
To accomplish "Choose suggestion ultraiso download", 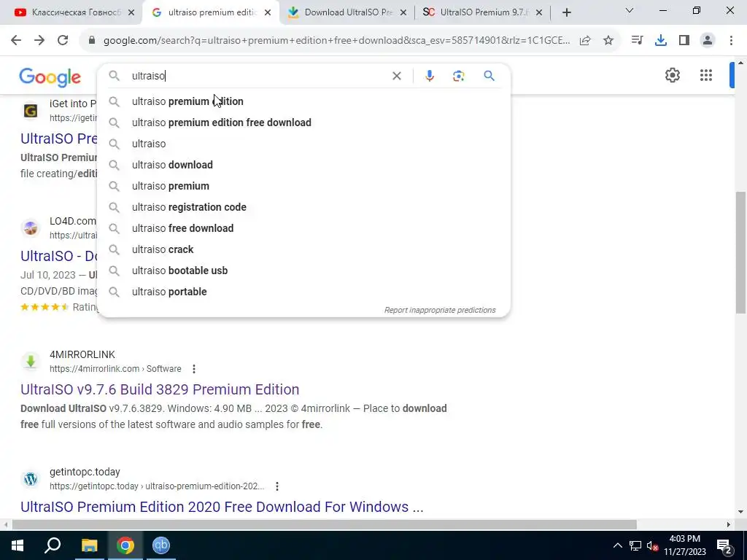I will pyautogui.click(x=303, y=165).
